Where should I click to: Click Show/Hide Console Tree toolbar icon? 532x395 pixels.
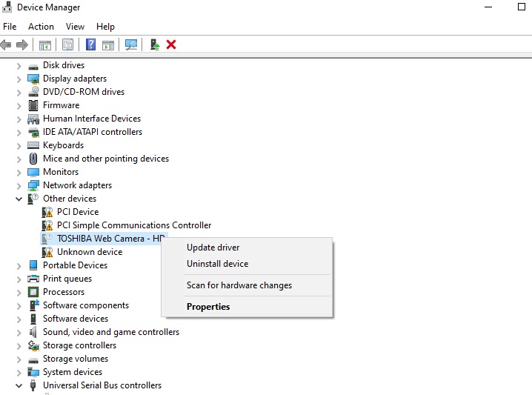[44, 44]
